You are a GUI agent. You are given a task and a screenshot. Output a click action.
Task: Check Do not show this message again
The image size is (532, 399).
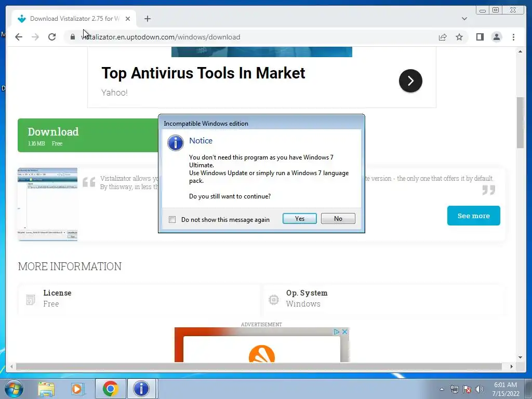[x=172, y=220]
